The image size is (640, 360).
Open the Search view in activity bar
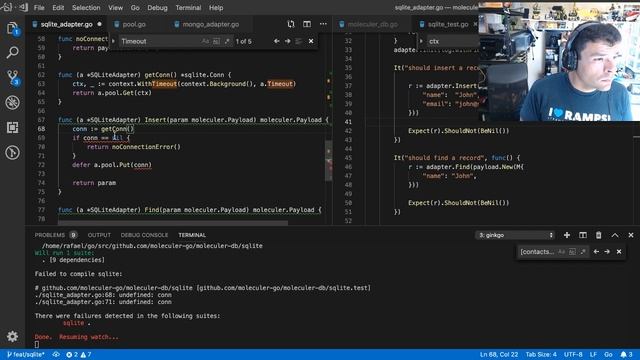12,52
